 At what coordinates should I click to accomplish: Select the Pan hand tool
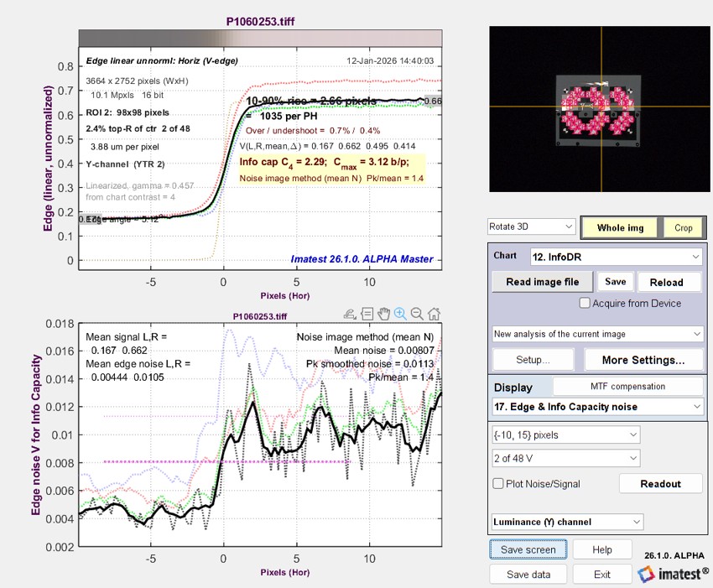[x=383, y=314]
